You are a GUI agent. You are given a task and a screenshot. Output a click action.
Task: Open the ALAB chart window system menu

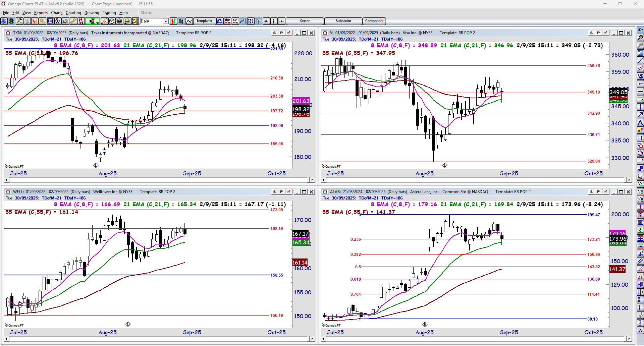click(x=325, y=192)
